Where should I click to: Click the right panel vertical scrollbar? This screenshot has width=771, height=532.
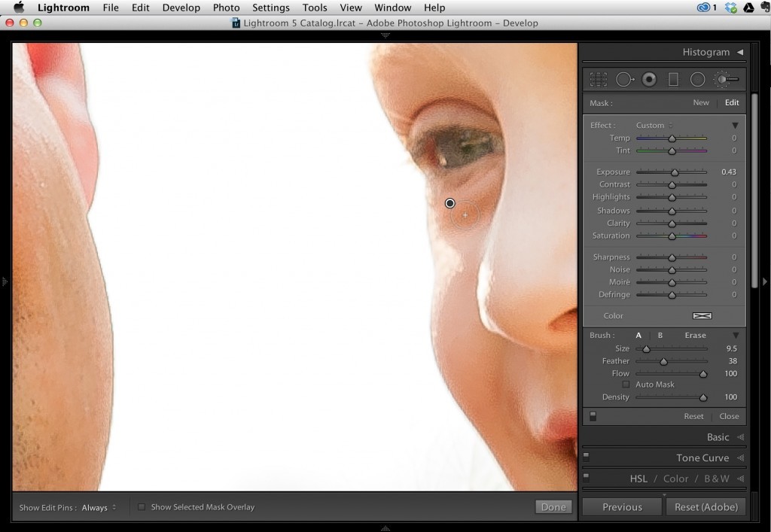point(754,192)
